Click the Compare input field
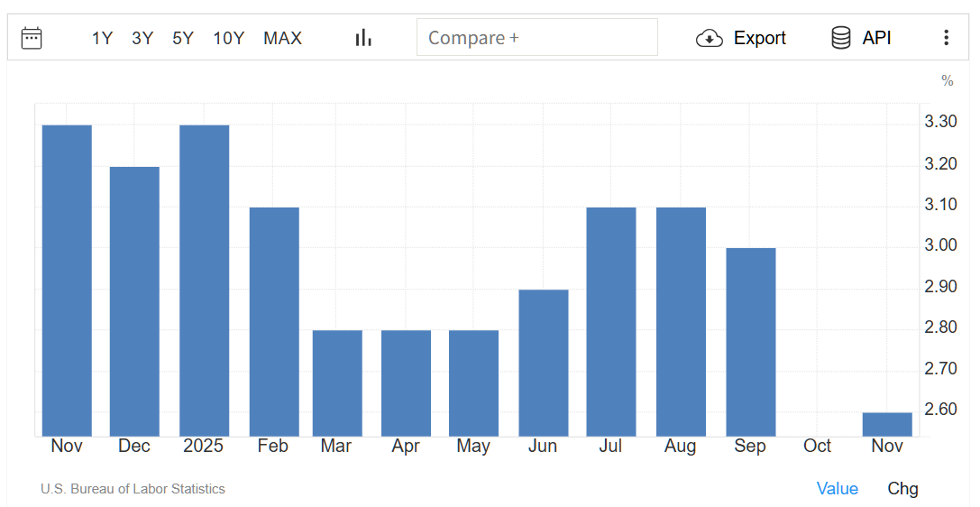The height and width of the screenshot is (507, 980). (536, 38)
